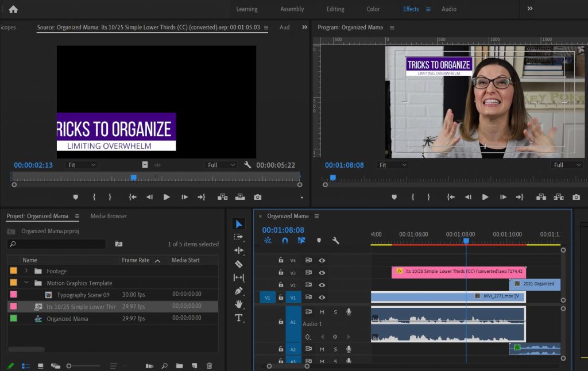Open Source monitor Fit zoom dropdown
The width and height of the screenshot is (588, 371).
pyautogui.click(x=82, y=165)
